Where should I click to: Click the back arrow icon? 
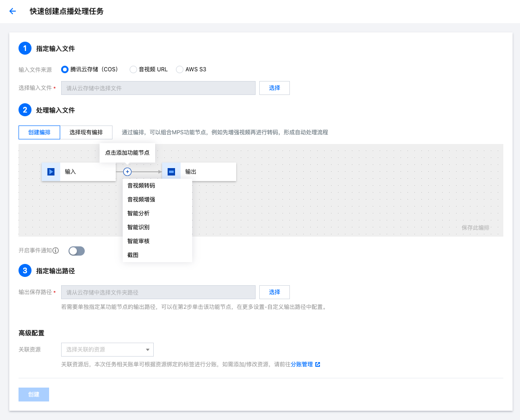pyautogui.click(x=13, y=12)
